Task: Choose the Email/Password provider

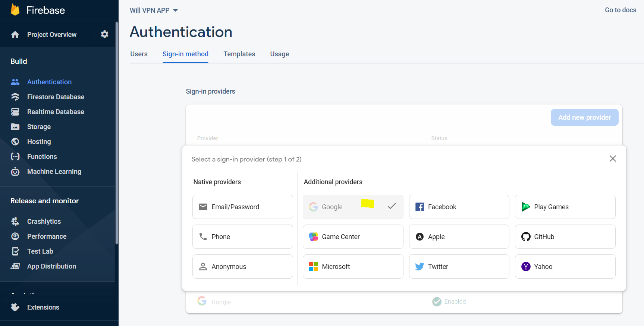Action: pyautogui.click(x=243, y=207)
